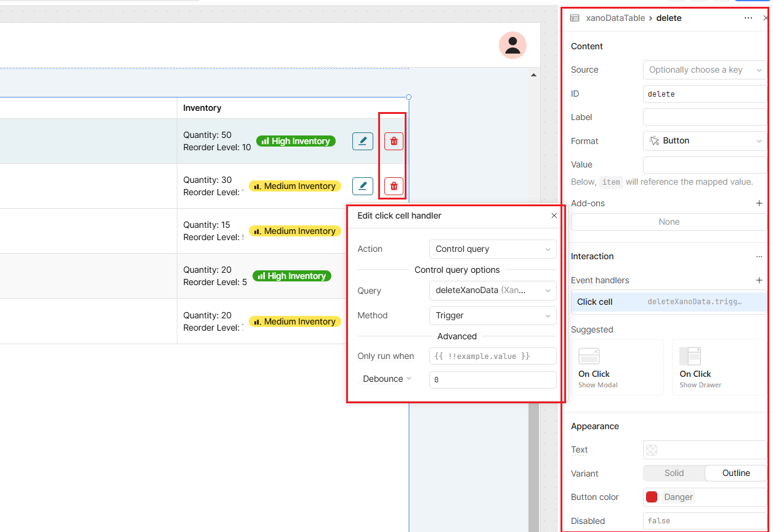
Task: Click the Quantity: 15 cell text
Action: point(207,225)
